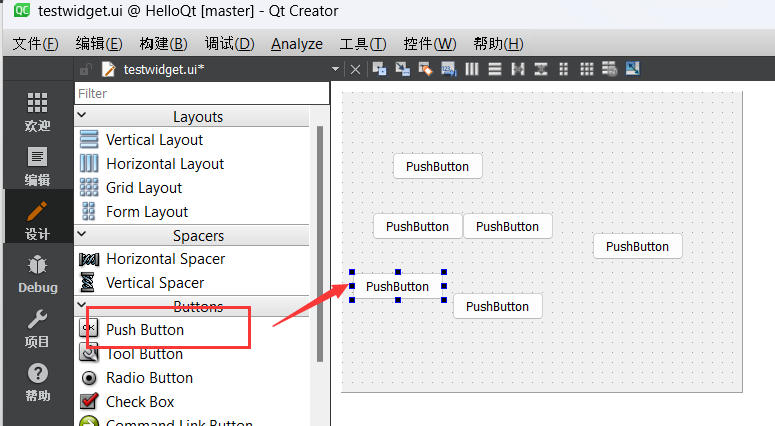Switch to Edit Buddies mode icon
775x426 pixels.
point(426,69)
